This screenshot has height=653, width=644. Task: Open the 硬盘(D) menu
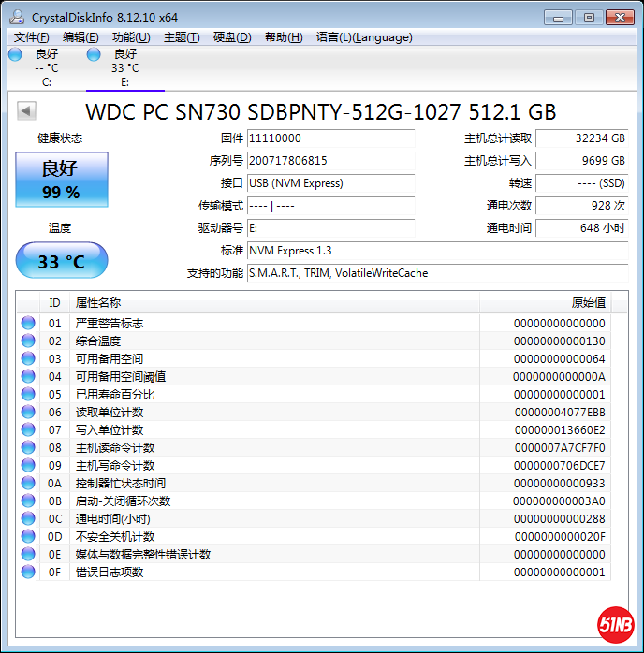232,37
